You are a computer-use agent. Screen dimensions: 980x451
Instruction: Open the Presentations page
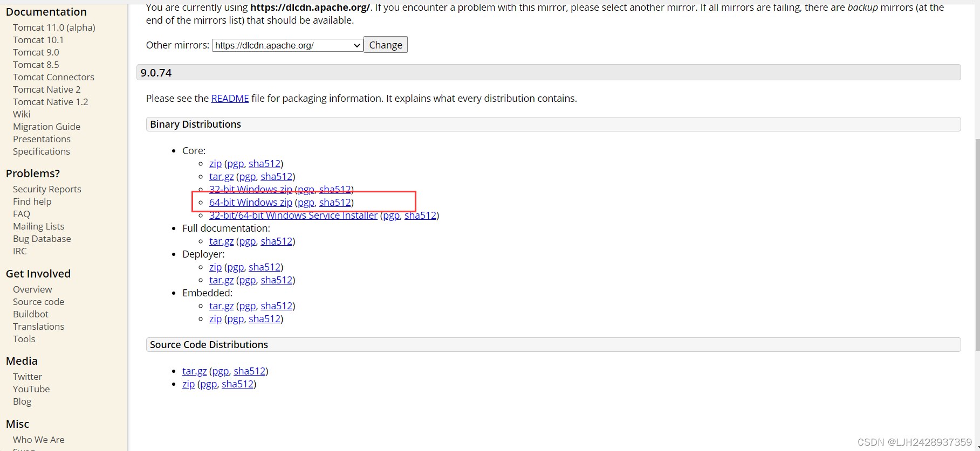coord(42,139)
